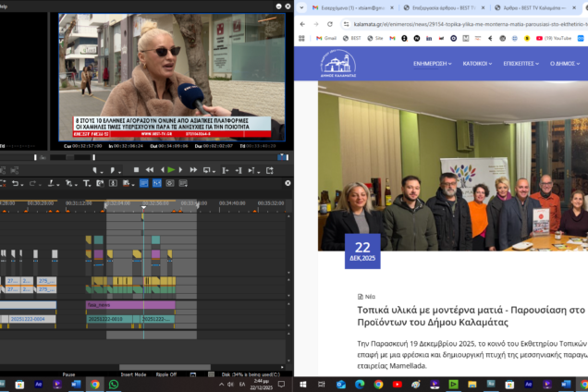Toggle the first highlighted blue timeline mode button
The height and width of the screenshot is (392, 588).
pyautogui.click(x=143, y=183)
